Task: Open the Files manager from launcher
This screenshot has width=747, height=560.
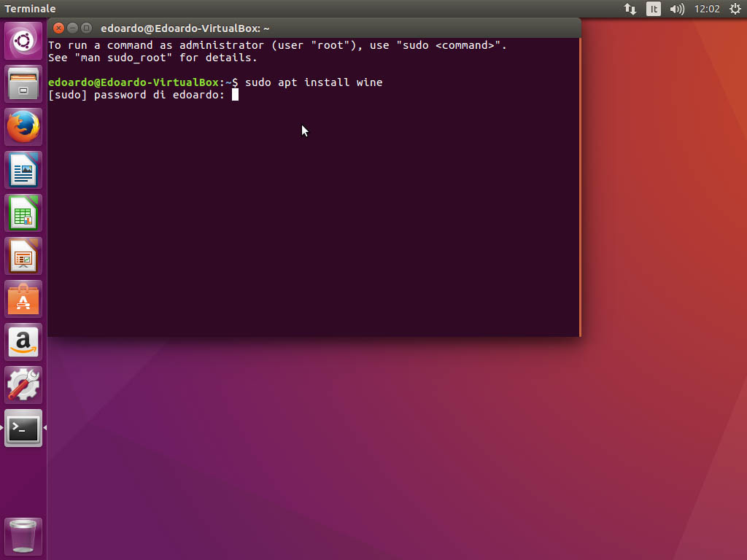Action: pos(24,84)
